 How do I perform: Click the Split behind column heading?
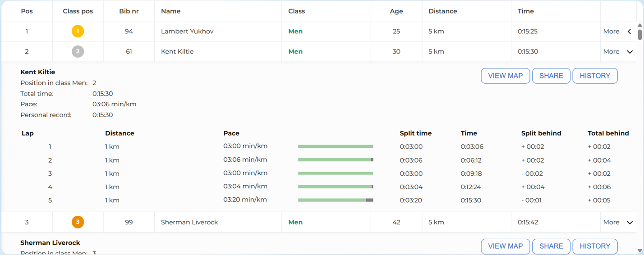pyautogui.click(x=541, y=133)
